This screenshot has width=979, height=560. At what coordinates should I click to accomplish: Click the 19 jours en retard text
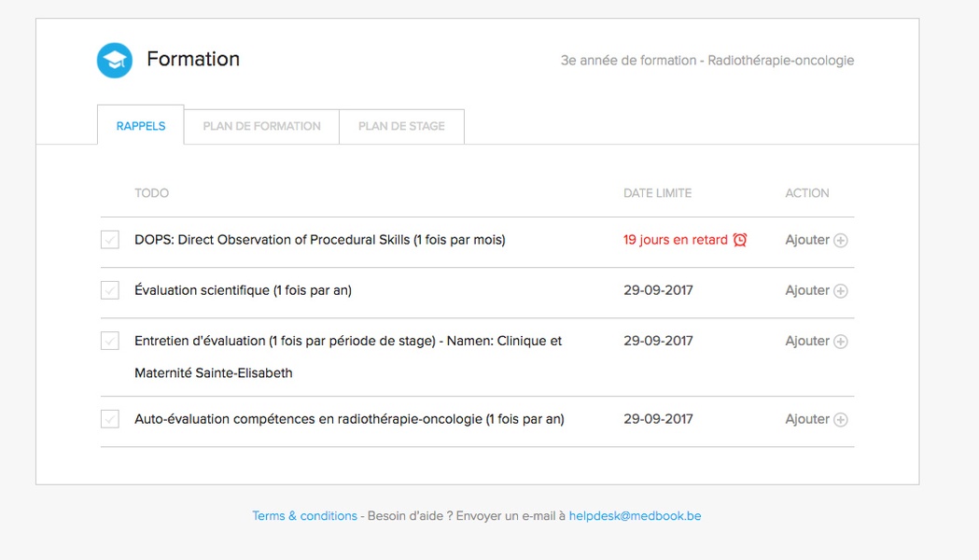coord(675,240)
